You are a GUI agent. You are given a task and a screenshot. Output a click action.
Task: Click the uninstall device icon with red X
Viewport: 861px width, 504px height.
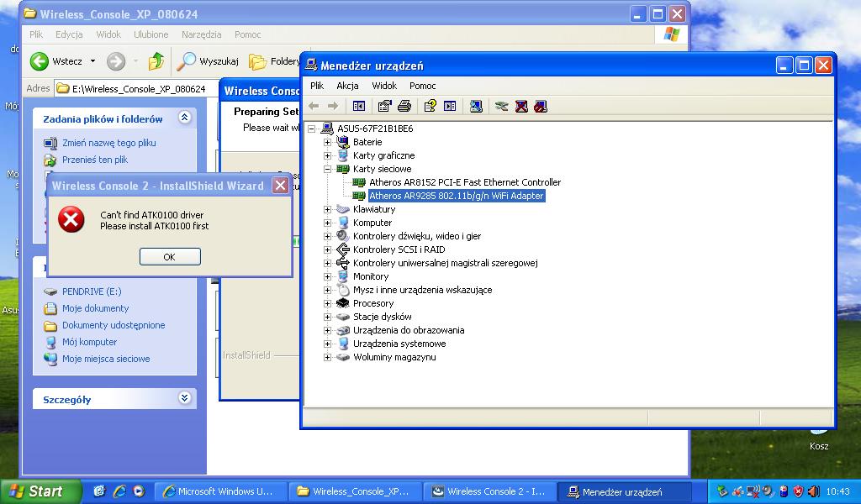pos(521,107)
